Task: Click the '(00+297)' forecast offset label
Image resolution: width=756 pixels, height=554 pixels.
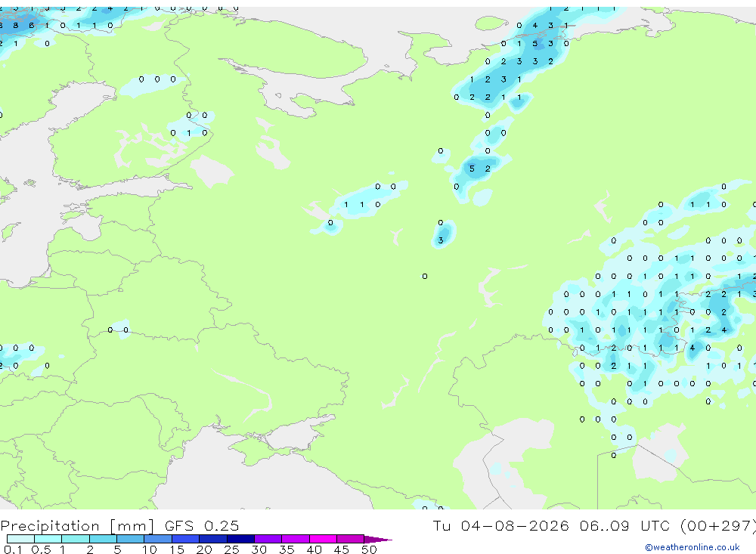Action: coord(718,525)
